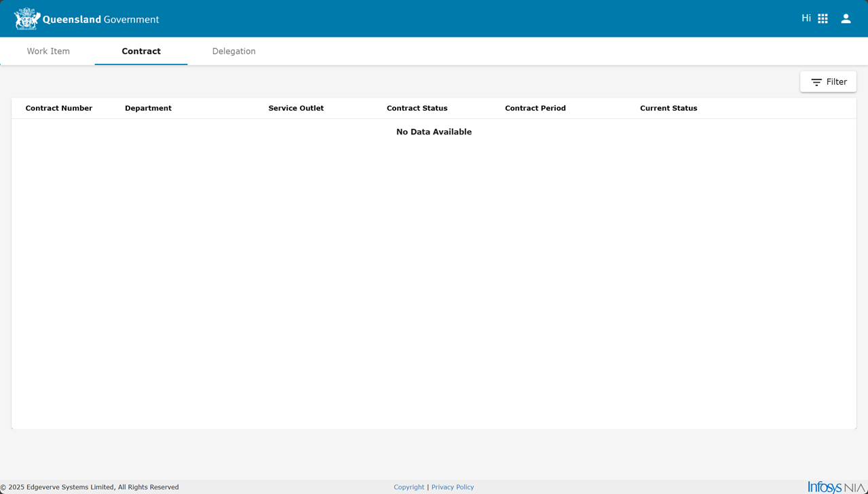Click the Current Status column header
This screenshot has width=868, height=494.
click(x=668, y=109)
